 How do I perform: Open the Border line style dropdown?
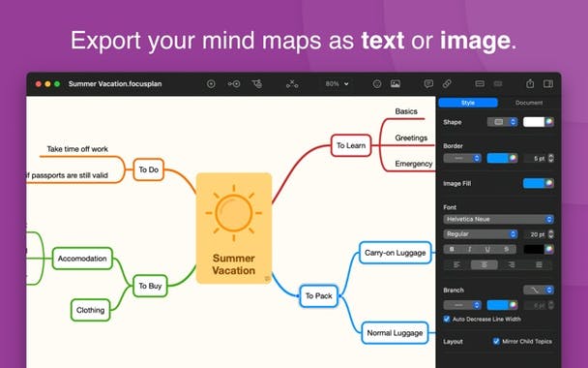coord(462,158)
